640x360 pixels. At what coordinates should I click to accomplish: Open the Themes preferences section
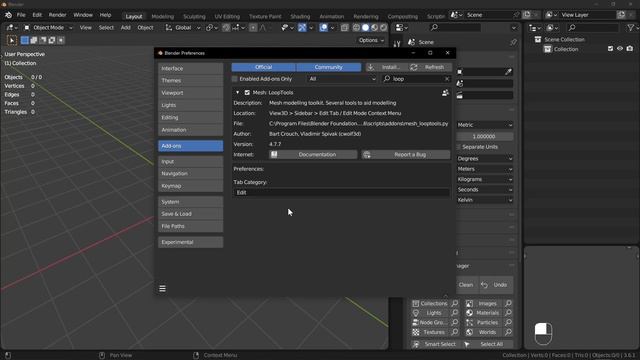tap(191, 81)
